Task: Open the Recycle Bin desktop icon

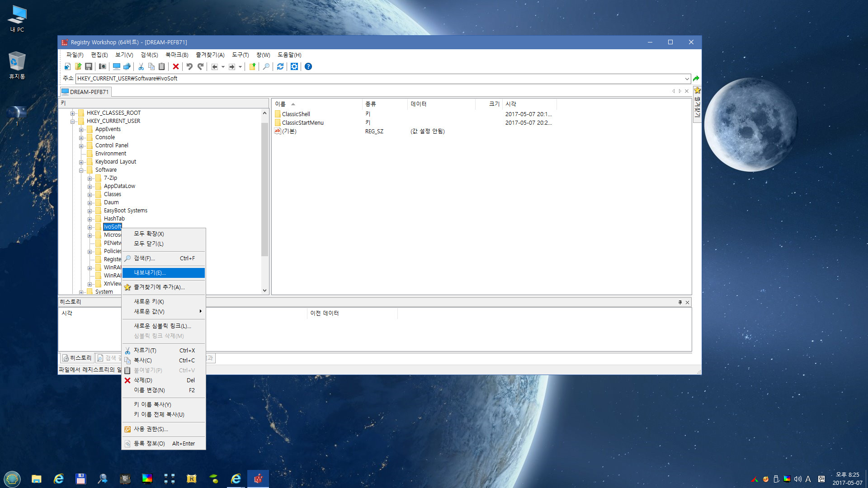Action: (17, 66)
